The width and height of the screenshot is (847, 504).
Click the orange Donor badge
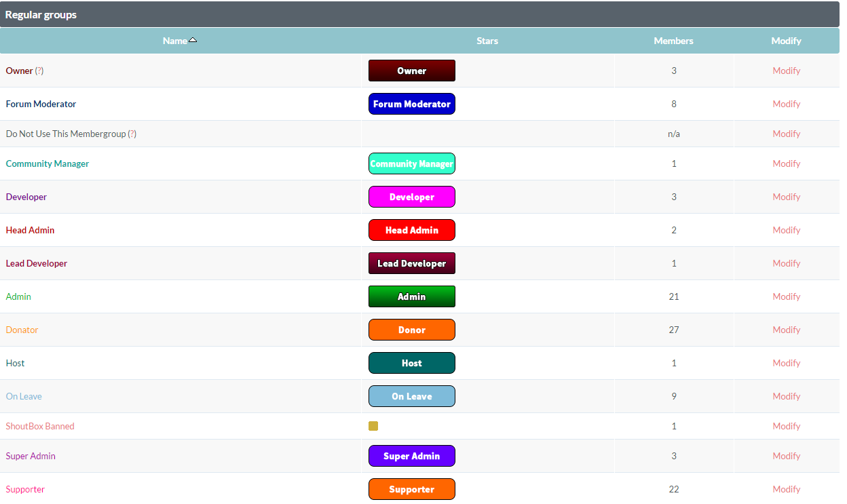(411, 330)
